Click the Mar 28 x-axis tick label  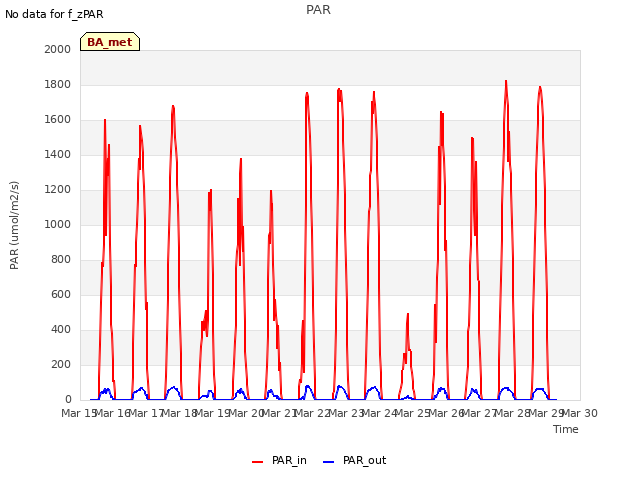click(513, 413)
